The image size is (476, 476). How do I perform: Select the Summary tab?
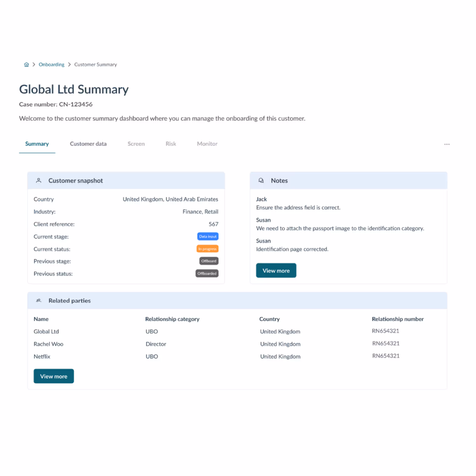coord(37,144)
